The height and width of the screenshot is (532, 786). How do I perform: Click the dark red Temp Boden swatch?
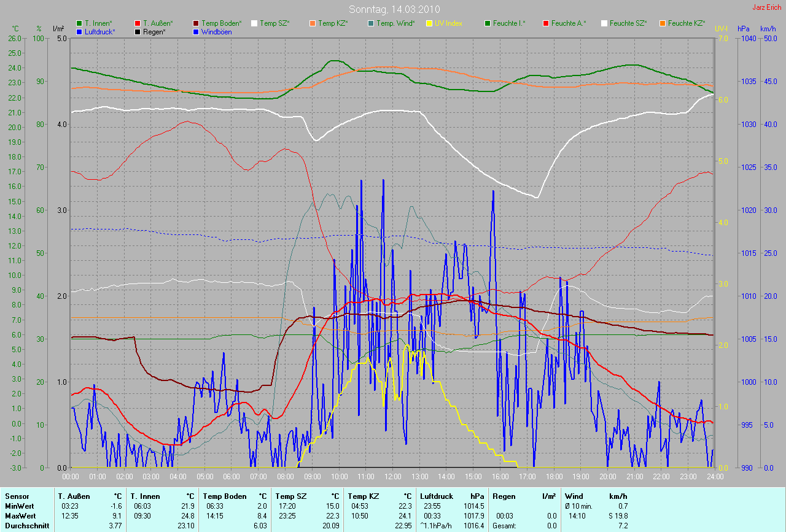tap(196, 23)
